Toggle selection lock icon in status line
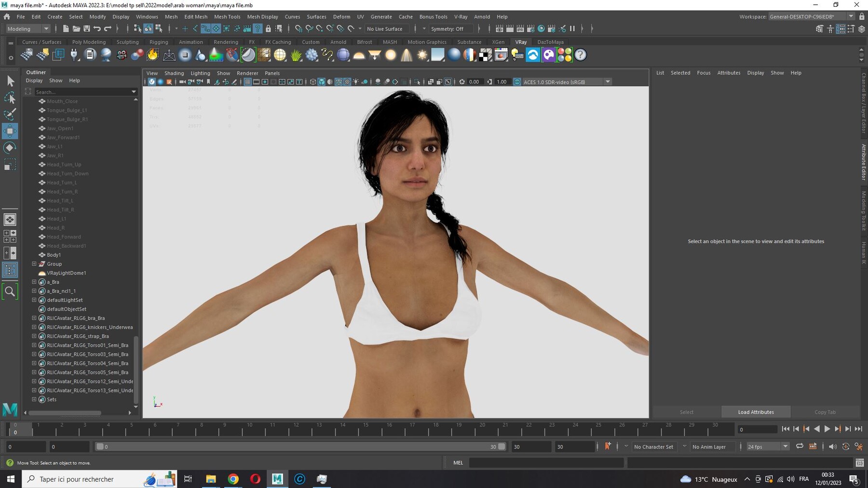868x488 pixels. pyautogui.click(x=269, y=29)
